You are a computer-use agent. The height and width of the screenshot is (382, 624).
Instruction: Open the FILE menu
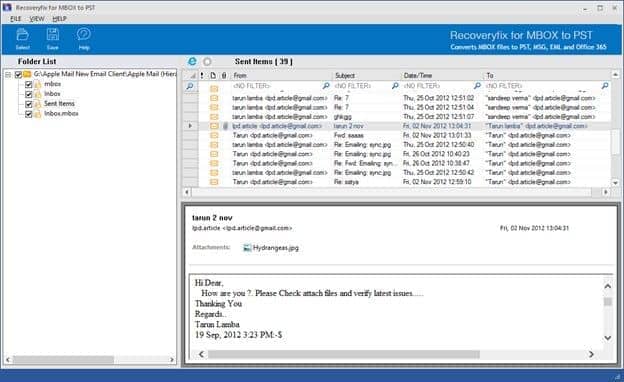16,19
